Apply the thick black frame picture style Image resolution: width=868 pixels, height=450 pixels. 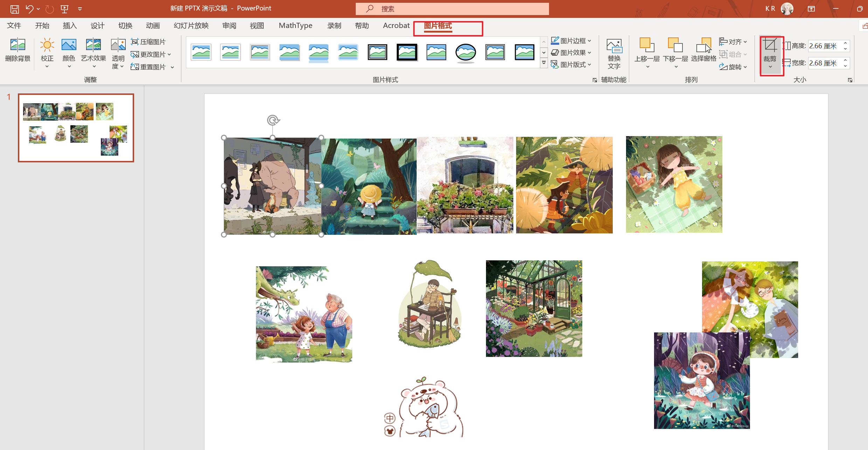click(x=407, y=52)
